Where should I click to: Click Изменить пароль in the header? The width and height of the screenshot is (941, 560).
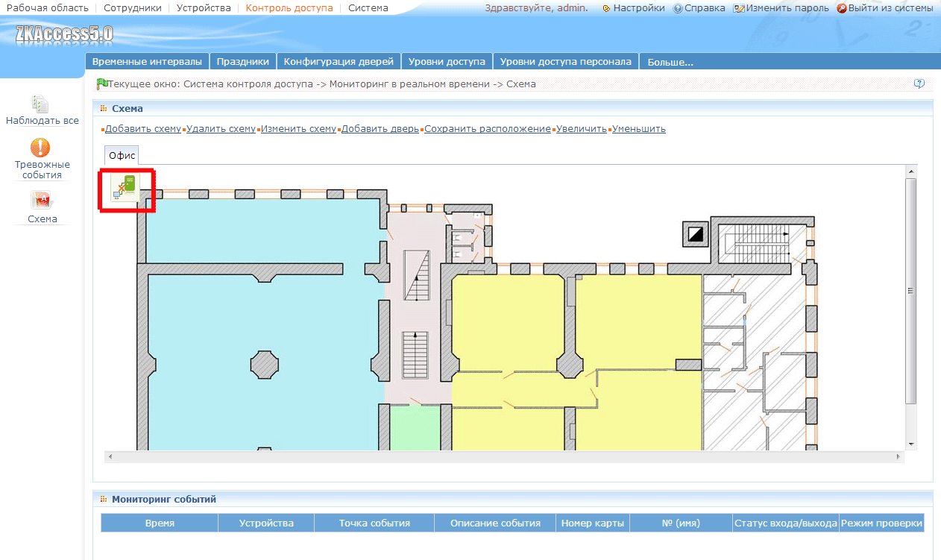pos(781,8)
